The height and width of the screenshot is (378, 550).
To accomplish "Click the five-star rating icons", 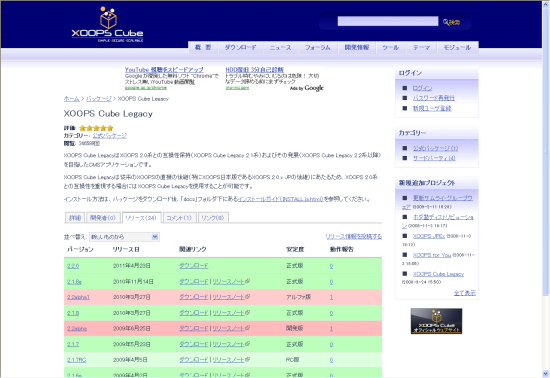I will (x=96, y=128).
